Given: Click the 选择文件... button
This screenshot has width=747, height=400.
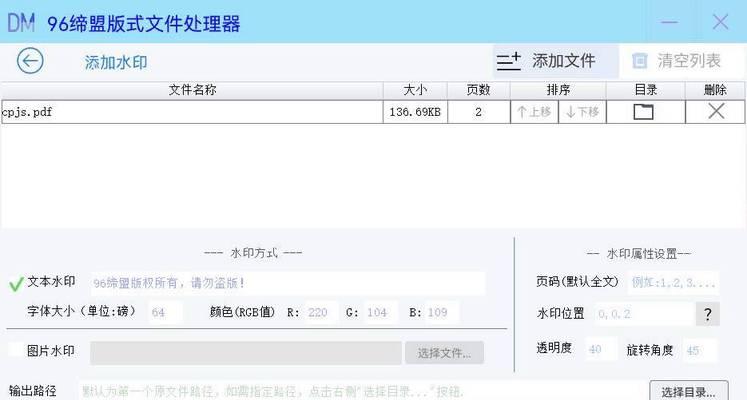Looking at the screenshot, I should tap(444, 353).
